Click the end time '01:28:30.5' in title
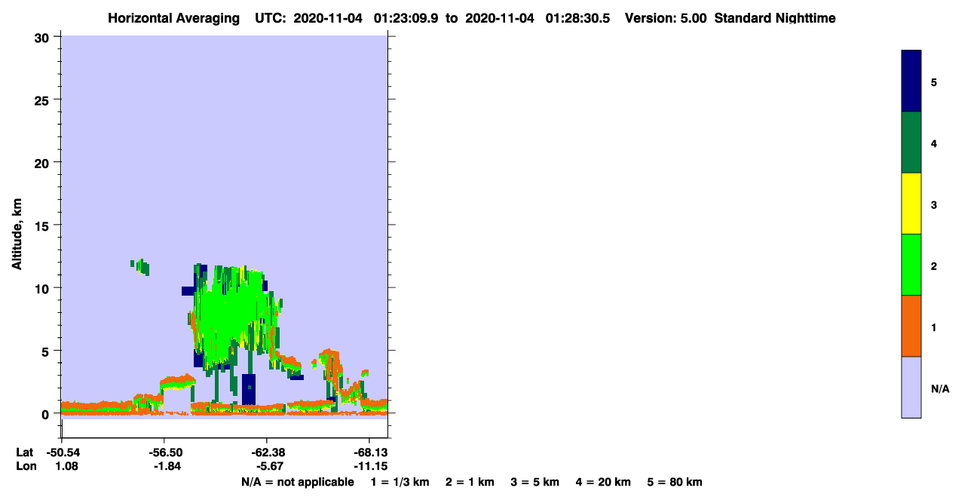Viewport: 980px width, 503px height. pos(577,18)
